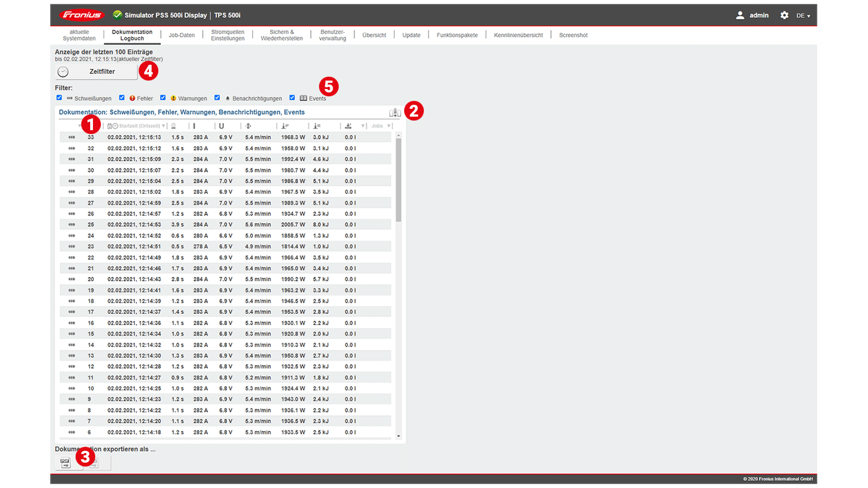
Task: Uncheck the Schweißungen filter checkbox
Action: point(59,97)
